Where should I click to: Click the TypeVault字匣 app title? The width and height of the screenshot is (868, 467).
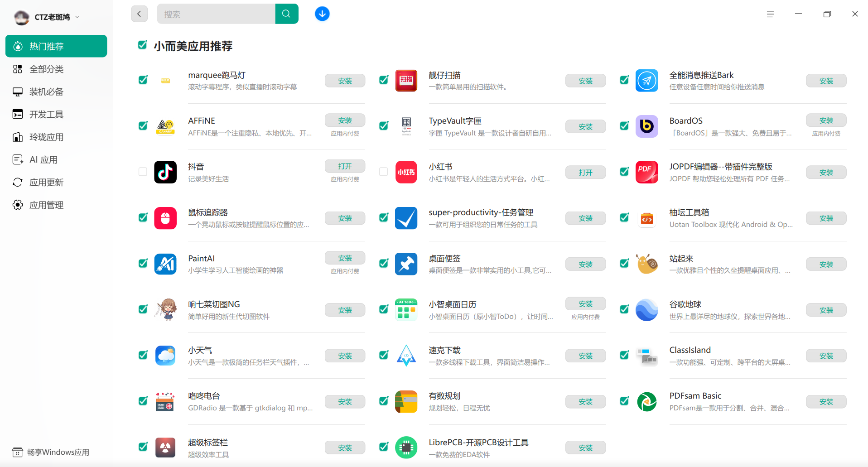click(x=455, y=121)
